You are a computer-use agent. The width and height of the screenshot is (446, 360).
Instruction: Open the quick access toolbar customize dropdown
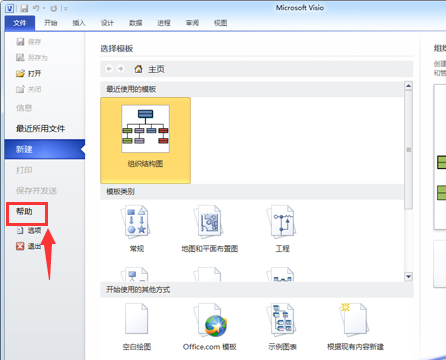65,9
